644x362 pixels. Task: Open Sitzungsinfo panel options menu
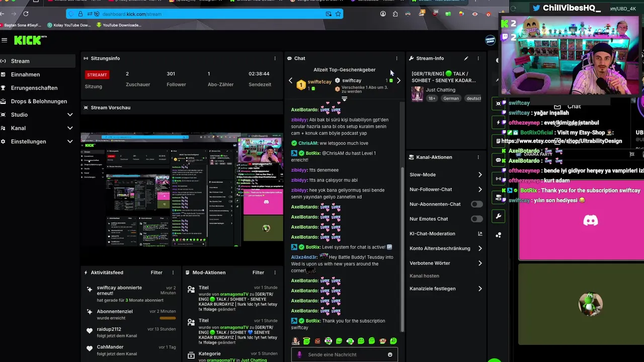275,58
